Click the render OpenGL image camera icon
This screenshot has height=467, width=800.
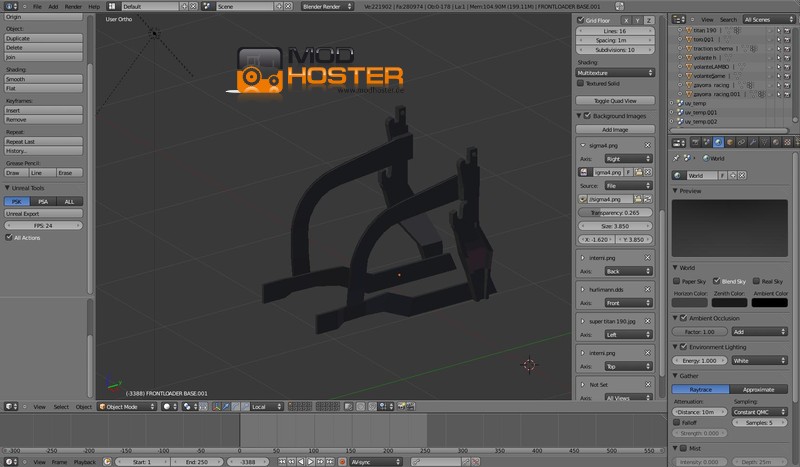coord(401,407)
